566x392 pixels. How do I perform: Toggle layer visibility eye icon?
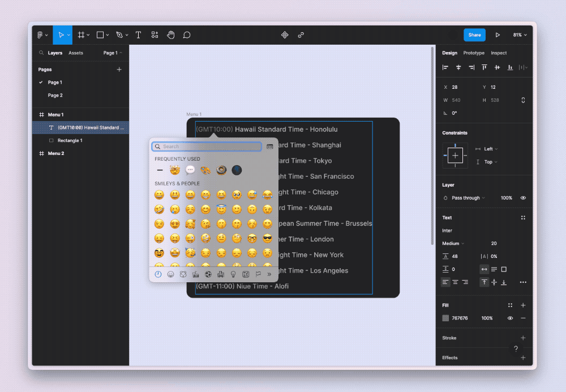pyautogui.click(x=523, y=198)
